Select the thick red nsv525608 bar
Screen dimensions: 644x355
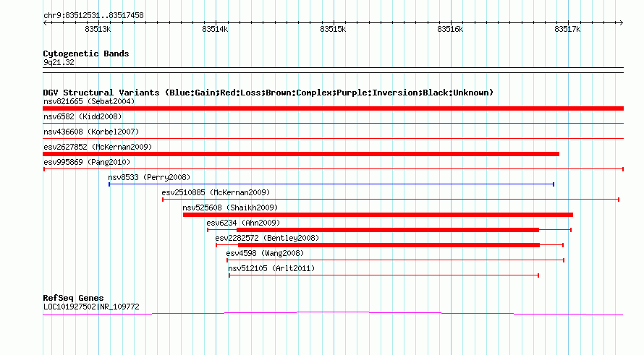(378, 215)
